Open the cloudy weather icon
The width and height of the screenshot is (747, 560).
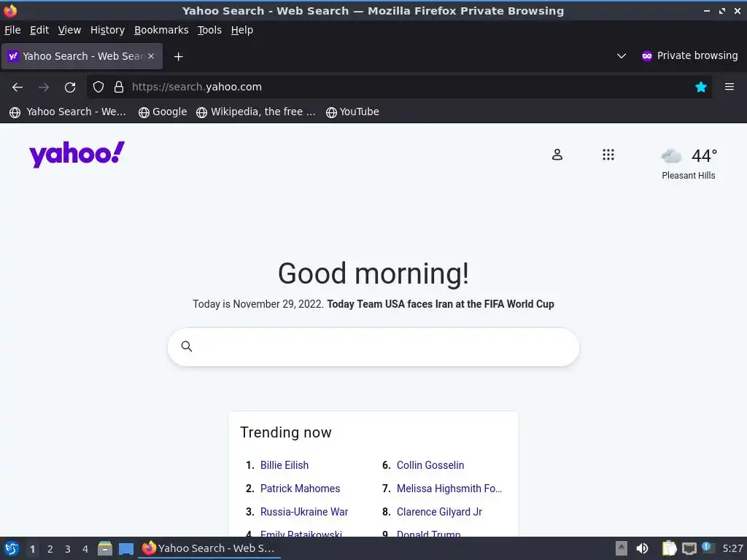tap(671, 156)
